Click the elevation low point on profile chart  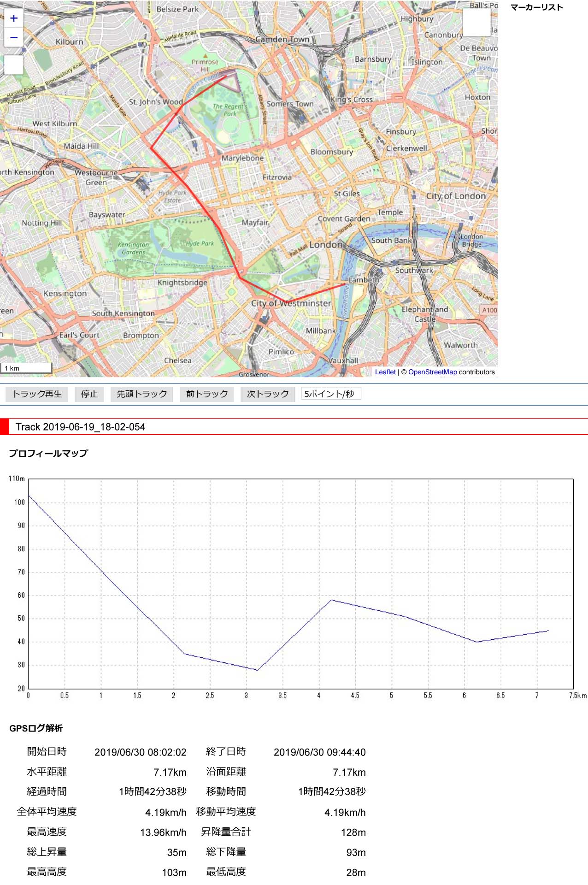point(258,670)
